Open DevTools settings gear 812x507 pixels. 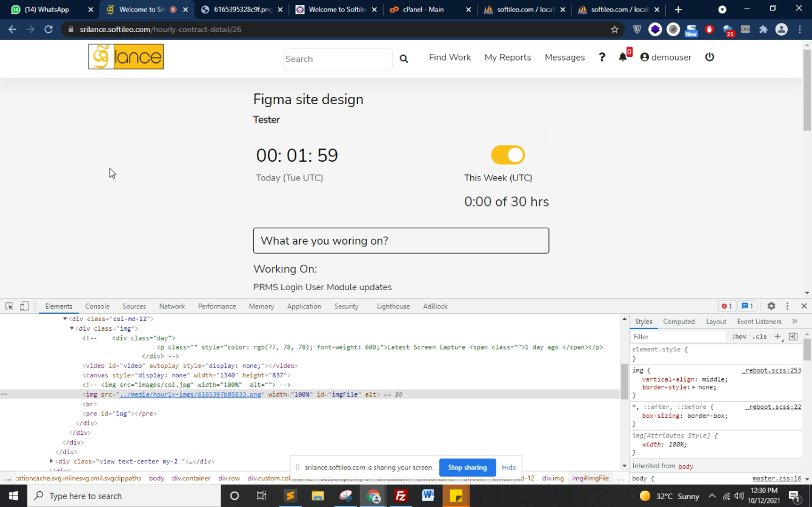[771, 307]
